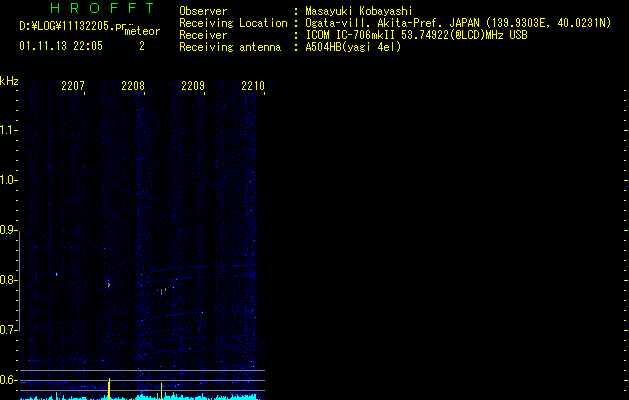This screenshot has height=400, width=629.
Task: Click the 0.7 kHz axis label
Action: 8,330
